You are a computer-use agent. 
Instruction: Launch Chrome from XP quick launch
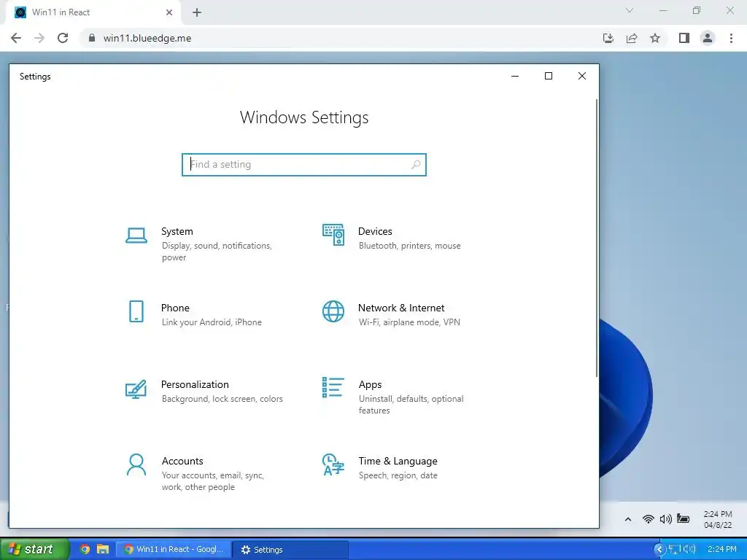pyautogui.click(x=85, y=549)
